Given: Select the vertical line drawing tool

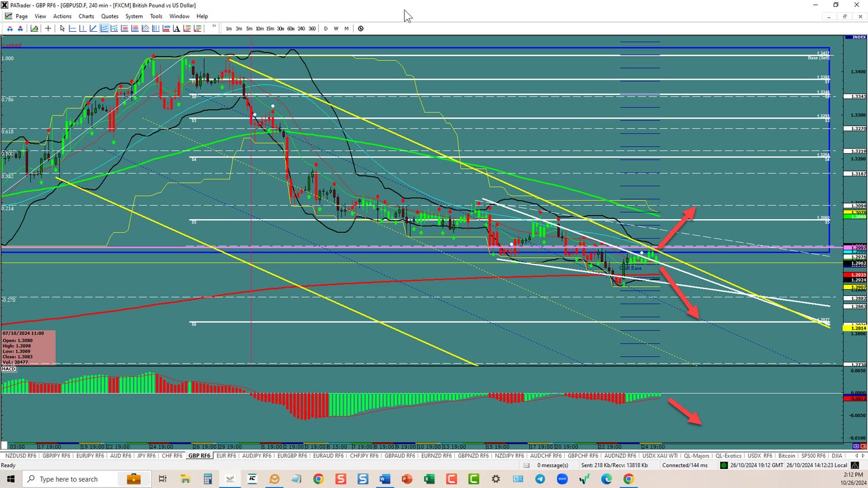Looking at the screenshot, I should [83, 28].
